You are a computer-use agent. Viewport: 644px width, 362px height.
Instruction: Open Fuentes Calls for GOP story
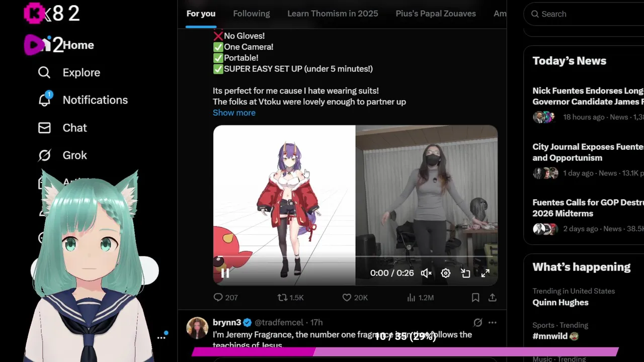pyautogui.click(x=588, y=208)
